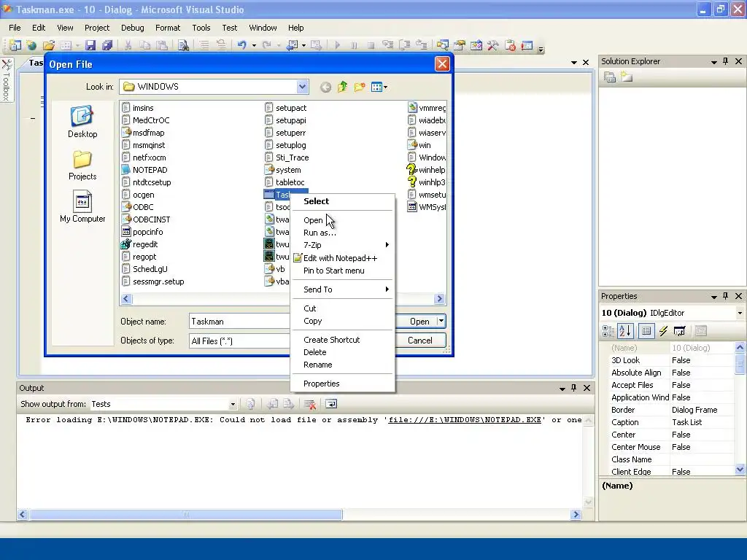Expand Send To submenu in context menu
This screenshot has width=747, height=560.
(x=343, y=289)
